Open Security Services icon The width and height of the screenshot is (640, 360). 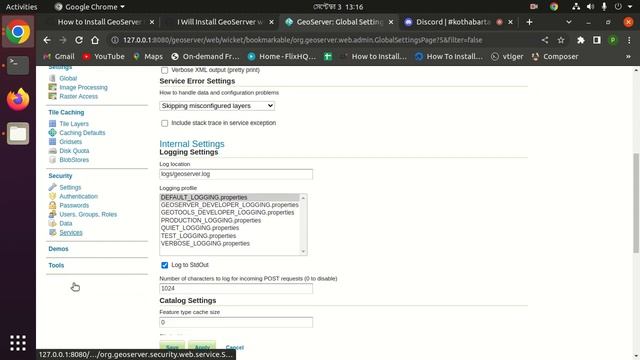click(x=52, y=232)
